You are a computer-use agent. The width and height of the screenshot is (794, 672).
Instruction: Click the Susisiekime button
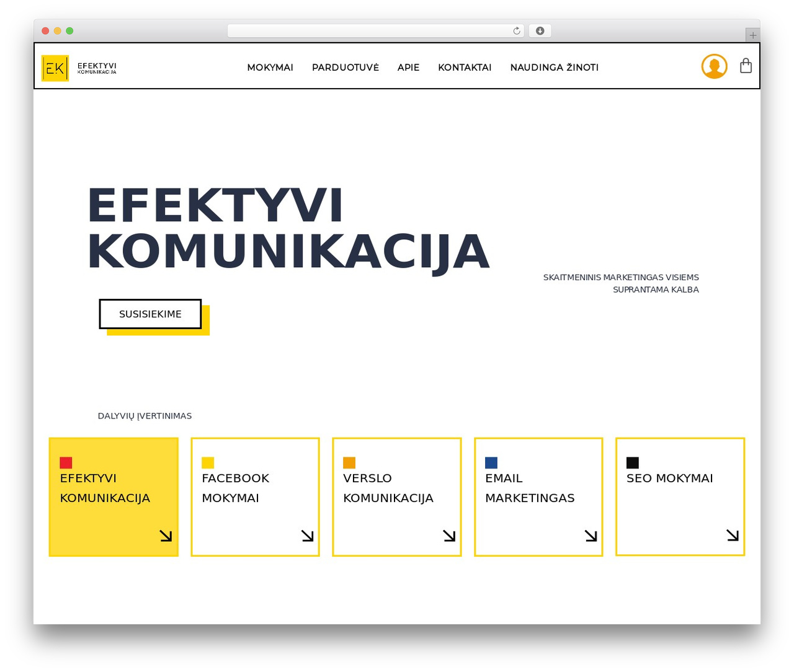point(150,314)
